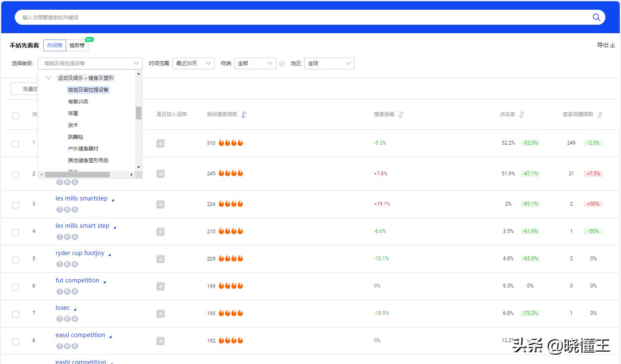This screenshot has height=364, width=621.
Task: Collapse the 运动及娱乐 > 健身及塑形 tree node
Action: pyautogui.click(x=49, y=78)
